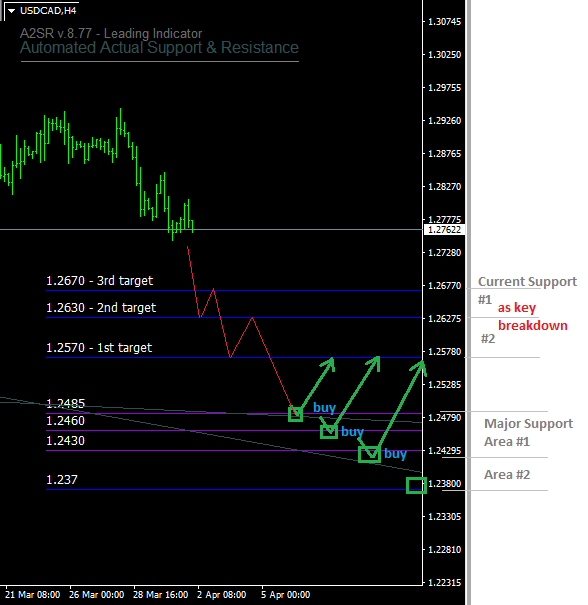Click the 1.24790 price axis value
588x605 pixels.
pyautogui.click(x=444, y=418)
